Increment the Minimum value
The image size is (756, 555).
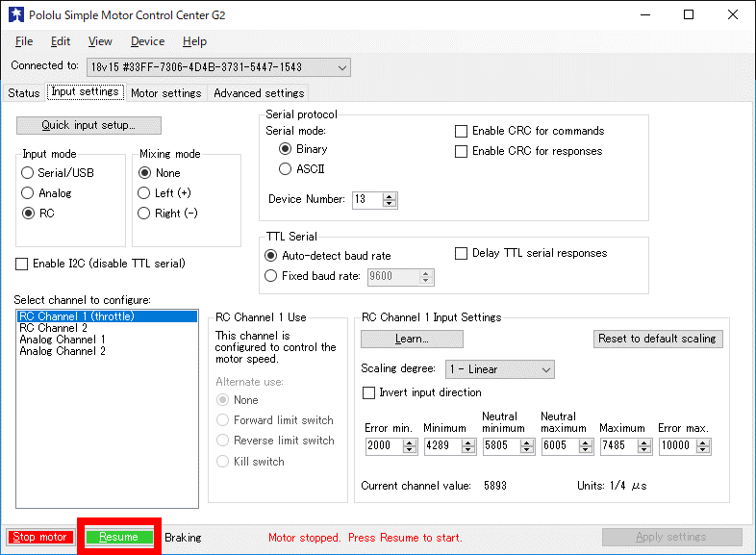tap(468, 442)
